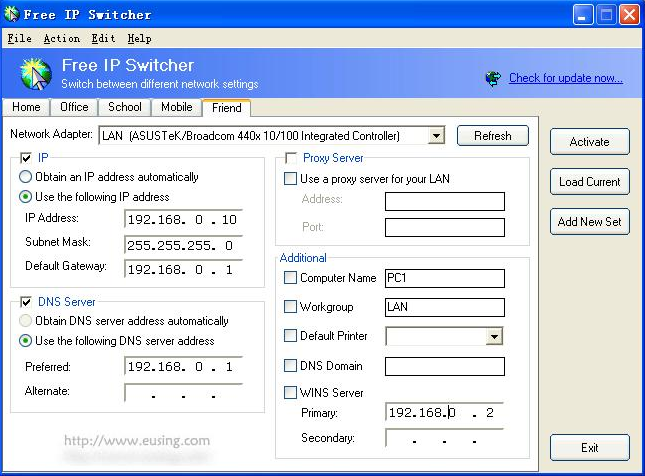Viewport: 645px width, 476px height.
Task: Close the Free IP Switcher window
Action: (x=629, y=15)
